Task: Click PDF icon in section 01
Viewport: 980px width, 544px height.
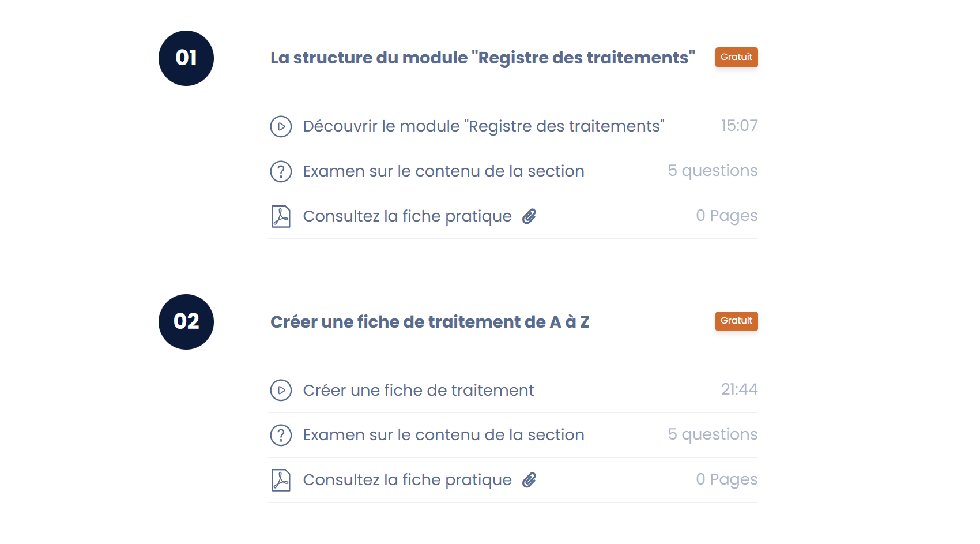Action: point(281,216)
